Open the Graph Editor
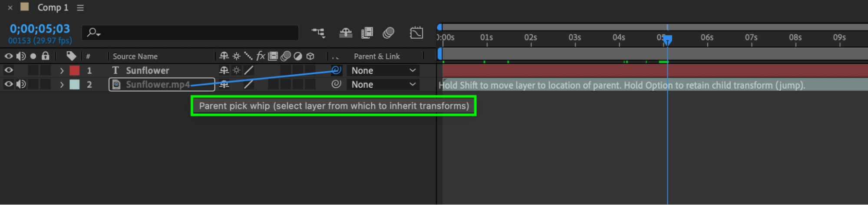This screenshot has width=868, height=205. [416, 33]
